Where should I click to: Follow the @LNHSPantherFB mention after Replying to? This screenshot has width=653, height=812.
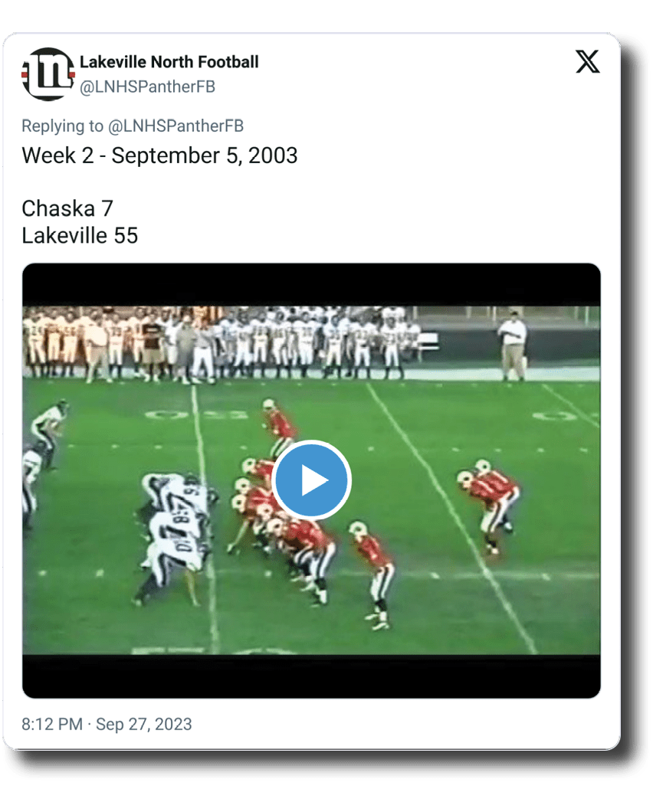tap(176, 126)
